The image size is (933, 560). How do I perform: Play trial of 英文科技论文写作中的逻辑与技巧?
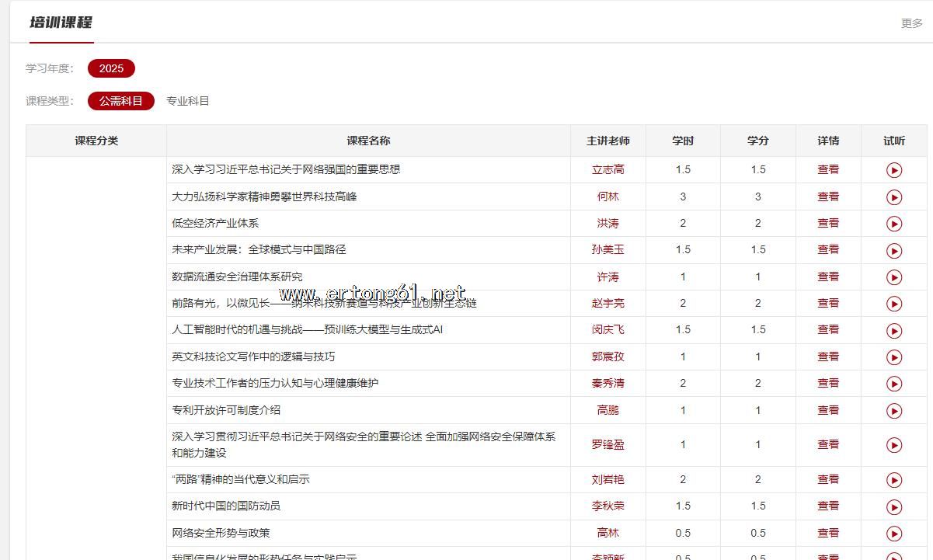[x=893, y=357]
